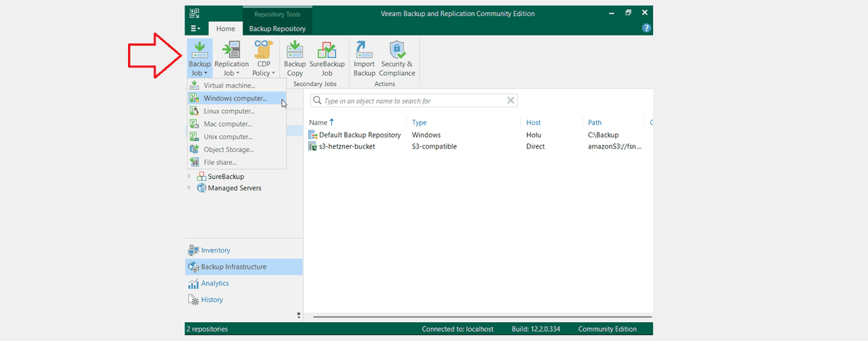This screenshot has height=341, width=868.
Task: Choose Unix computer... from menu
Action: [237, 137]
